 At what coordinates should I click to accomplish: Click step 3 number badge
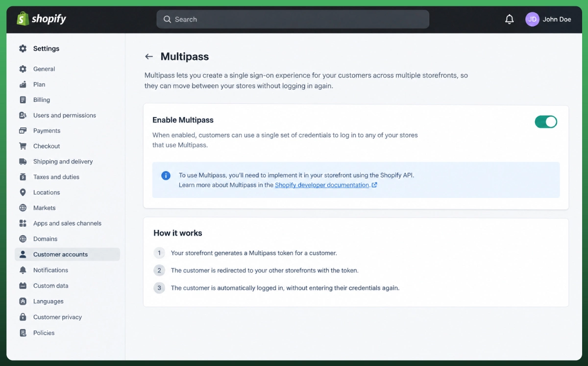[159, 288]
